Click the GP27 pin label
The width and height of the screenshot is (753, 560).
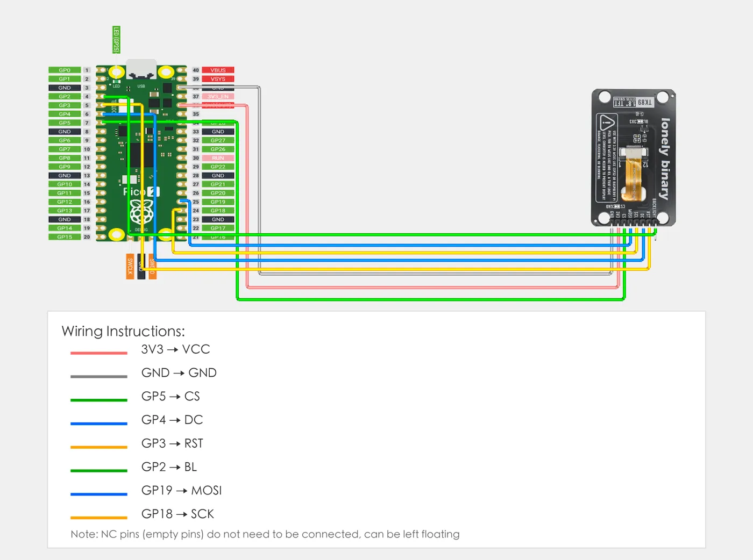click(x=218, y=140)
